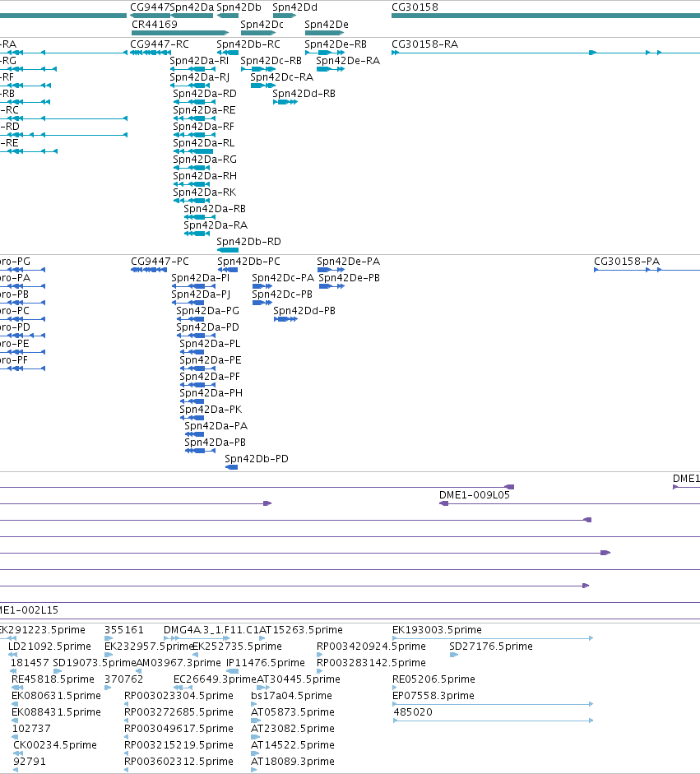Select transcript Spn42Da-RI
The width and height of the screenshot is (700, 774).
(192, 69)
